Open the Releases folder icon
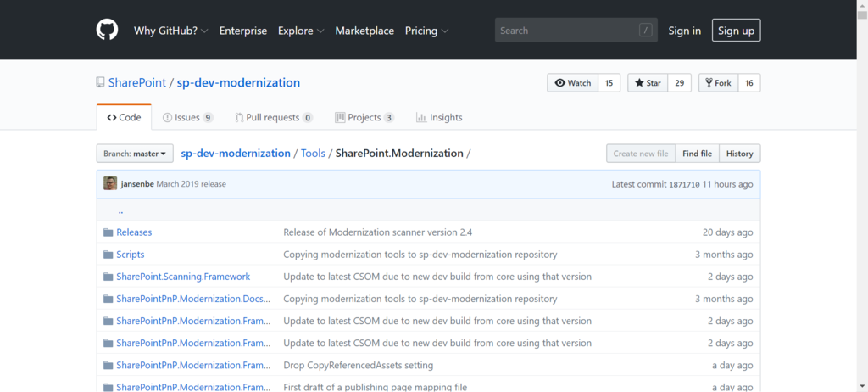The image size is (868, 392). (x=108, y=232)
